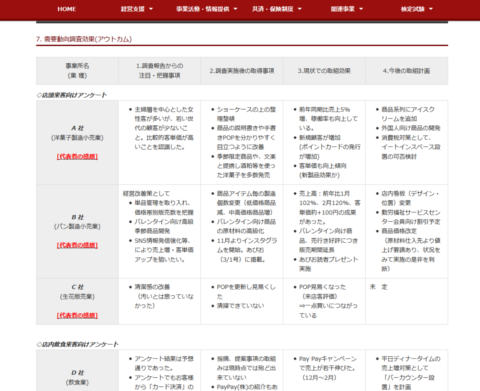Click the 清掃できていない bullet

(240, 306)
